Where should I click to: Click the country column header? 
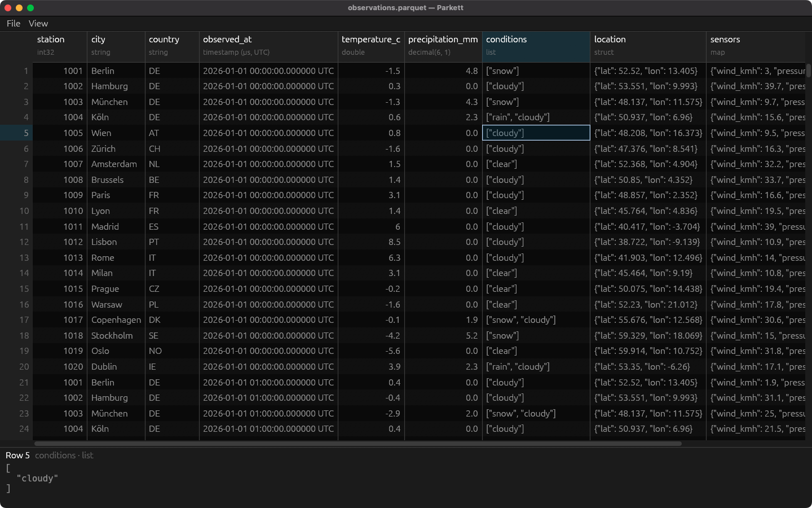tap(172, 46)
